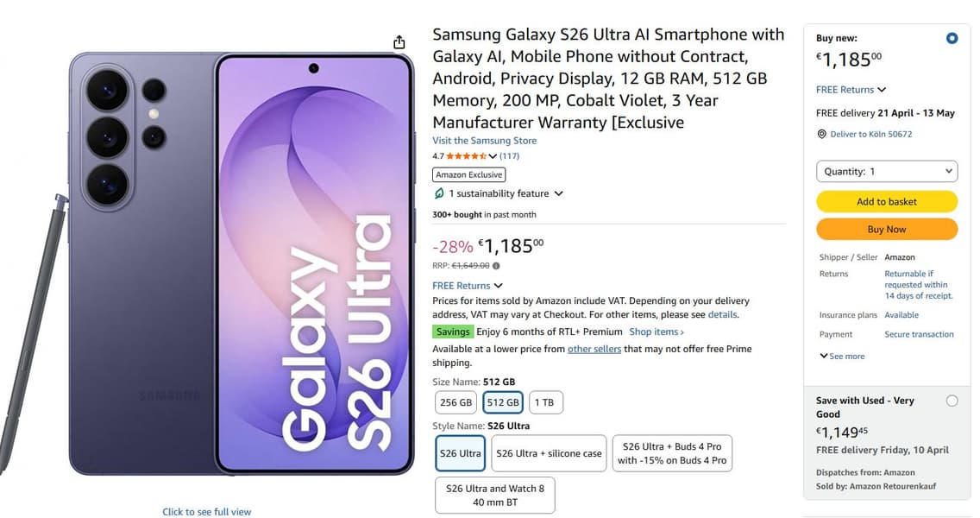
Task: Click the 512 GB selected size swatch
Action: click(503, 401)
